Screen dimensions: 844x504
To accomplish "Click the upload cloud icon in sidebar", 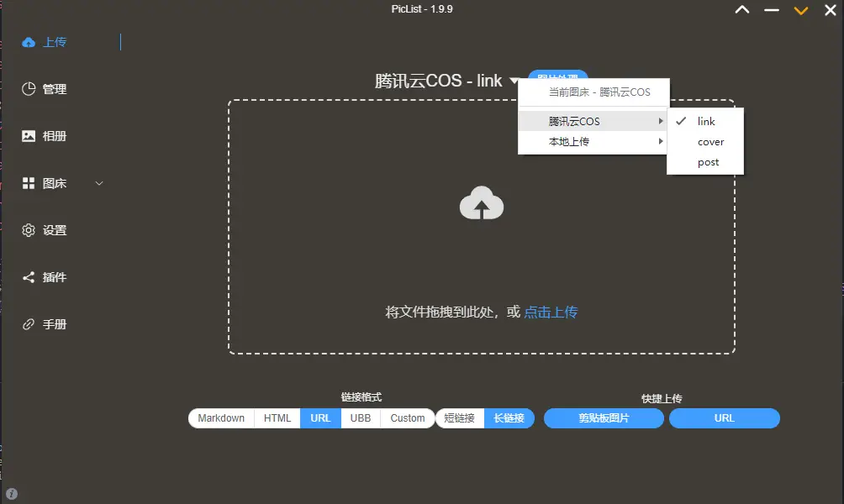I will coord(29,42).
